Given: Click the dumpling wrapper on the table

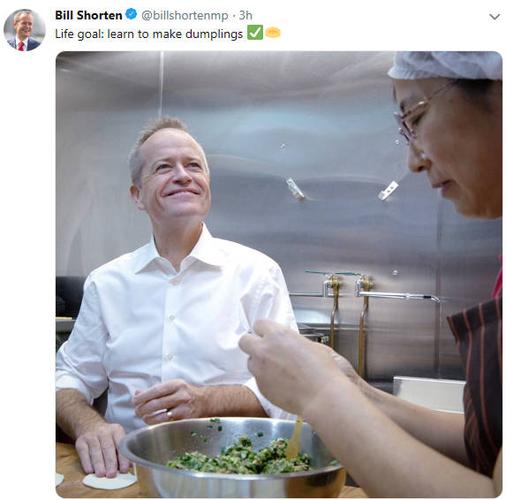Looking at the screenshot, I should tap(109, 481).
